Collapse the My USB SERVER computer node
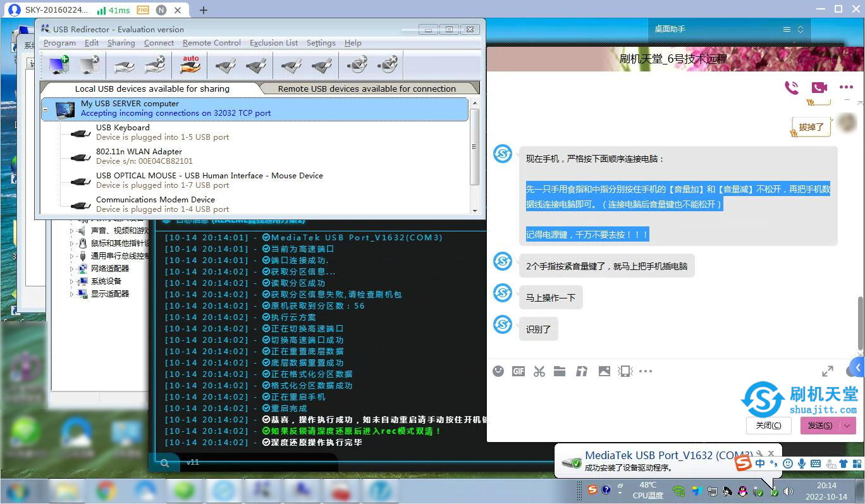This screenshot has height=504, width=865. tap(45, 109)
